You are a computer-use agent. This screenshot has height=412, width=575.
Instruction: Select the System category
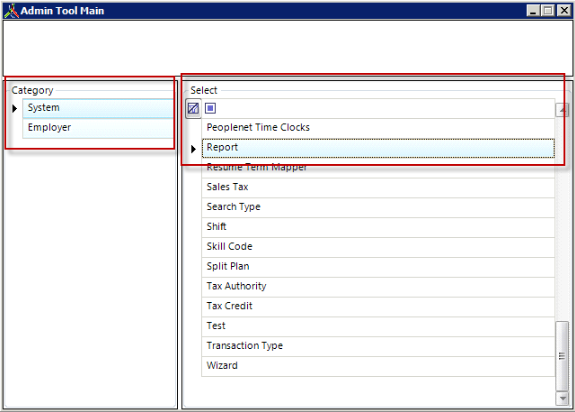point(98,108)
